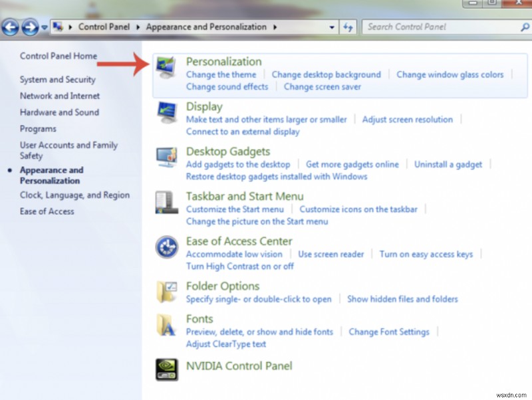Expand the arrow after Control Panel breadcrumb
Image resolution: width=532 pixels, height=400 pixels.
point(138,27)
